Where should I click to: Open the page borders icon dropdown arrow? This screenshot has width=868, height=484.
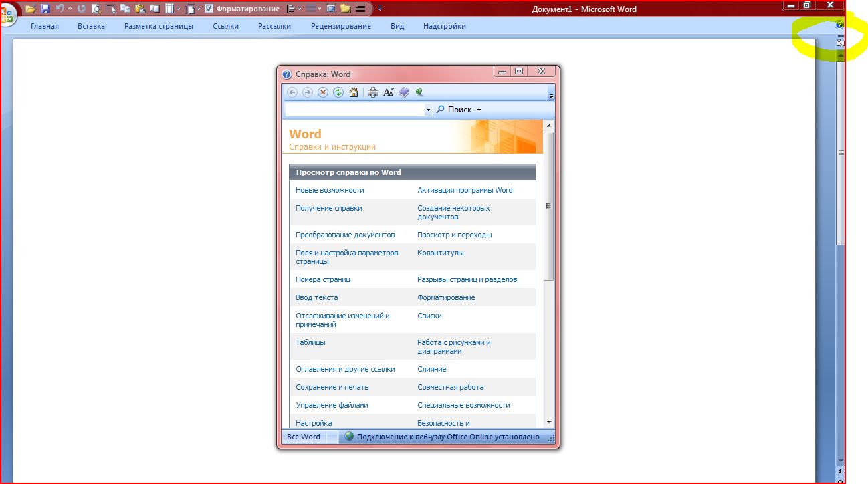[x=178, y=9]
